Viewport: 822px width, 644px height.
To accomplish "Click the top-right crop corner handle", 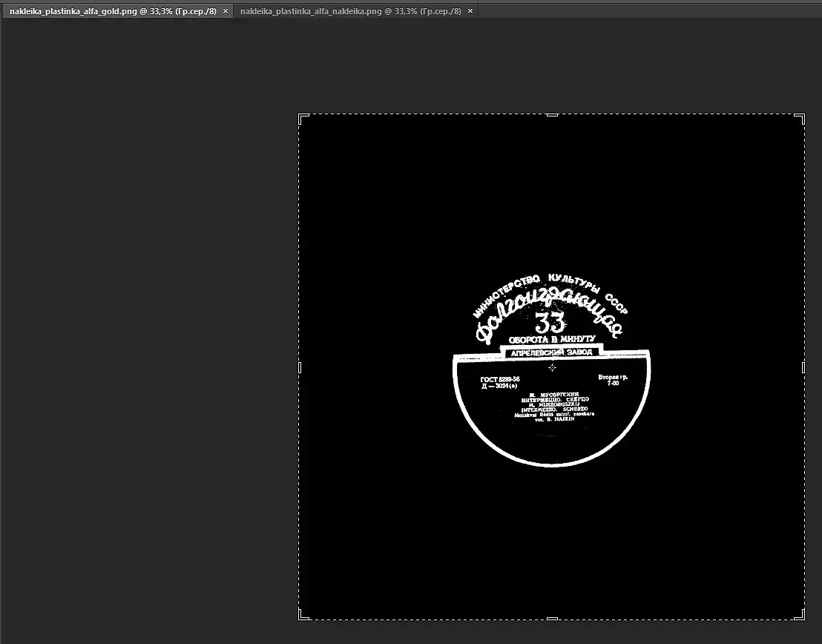I will (x=800, y=118).
